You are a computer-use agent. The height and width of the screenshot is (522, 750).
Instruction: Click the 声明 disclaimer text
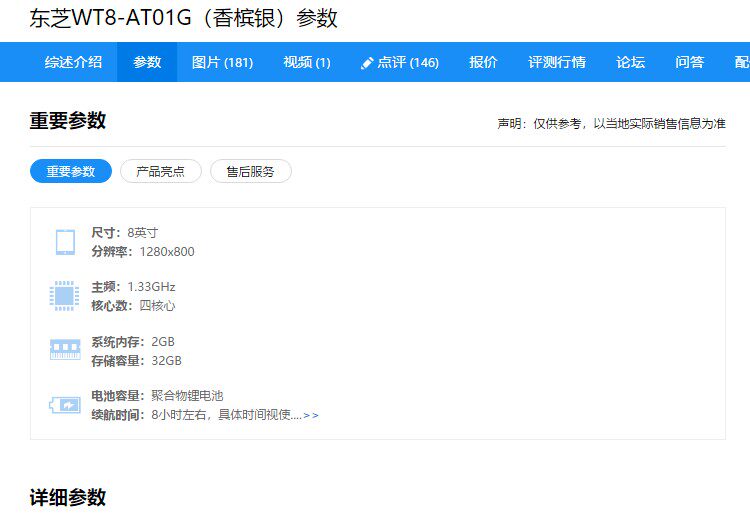[611, 124]
